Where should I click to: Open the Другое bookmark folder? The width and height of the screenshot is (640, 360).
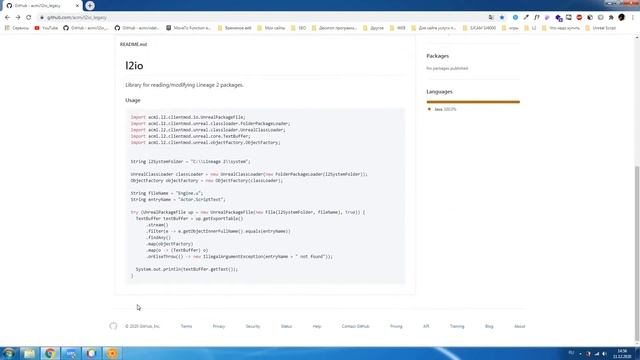point(373,28)
